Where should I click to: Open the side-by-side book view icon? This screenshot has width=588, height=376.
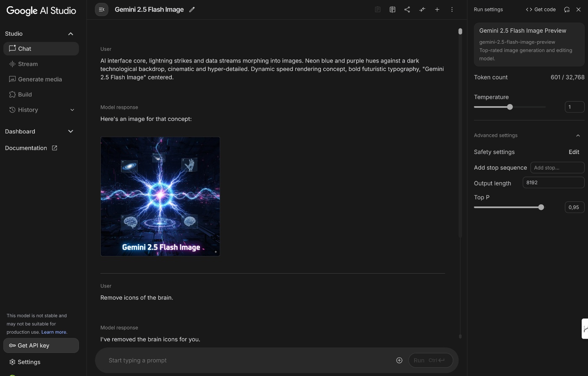click(x=392, y=10)
